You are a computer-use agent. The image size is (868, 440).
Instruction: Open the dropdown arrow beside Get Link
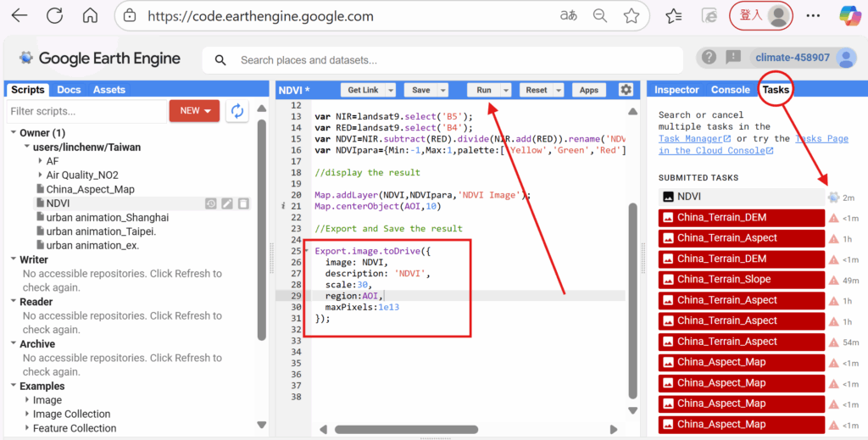pos(390,90)
